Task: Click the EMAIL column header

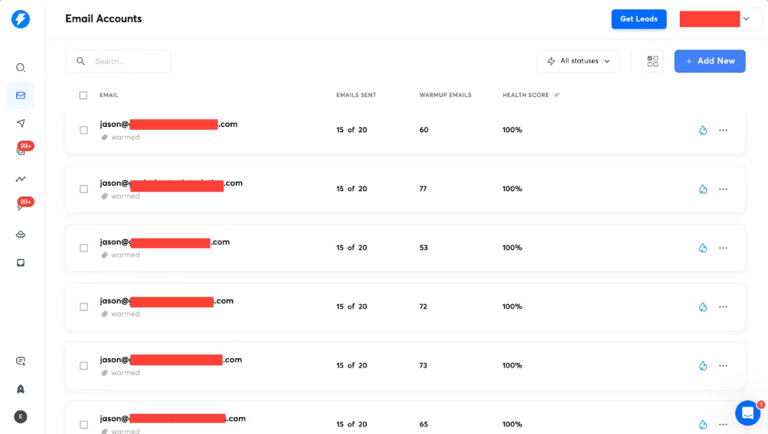Action: (109, 95)
